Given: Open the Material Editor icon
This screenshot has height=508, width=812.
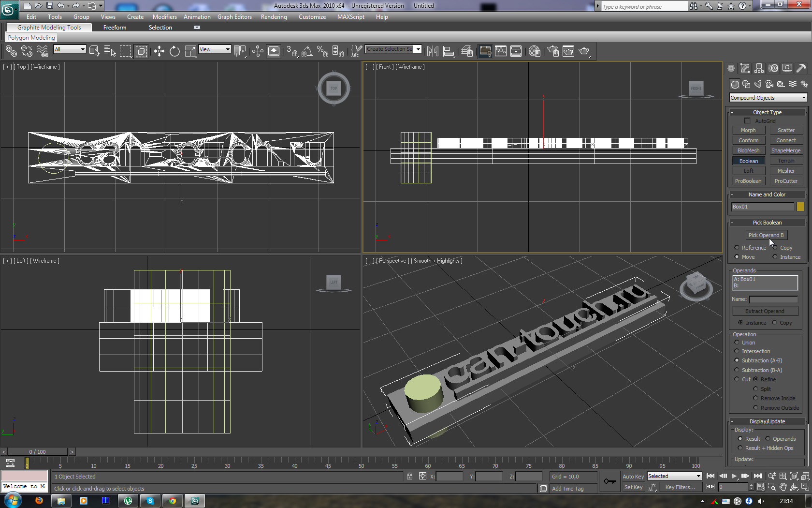Looking at the screenshot, I should [534, 51].
